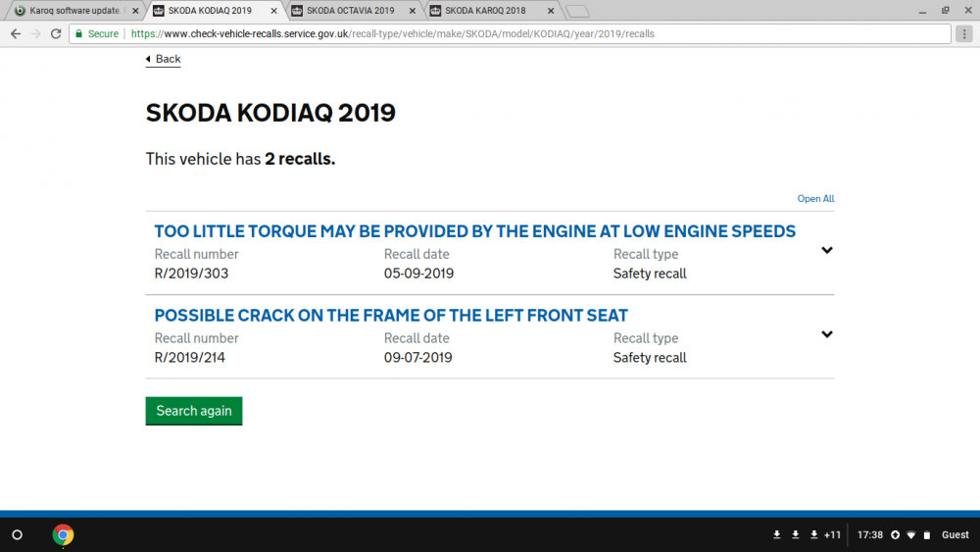The width and height of the screenshot is (980, 552).
Task: Click the Wi-Fi status icon
Action: coord(911,535)
